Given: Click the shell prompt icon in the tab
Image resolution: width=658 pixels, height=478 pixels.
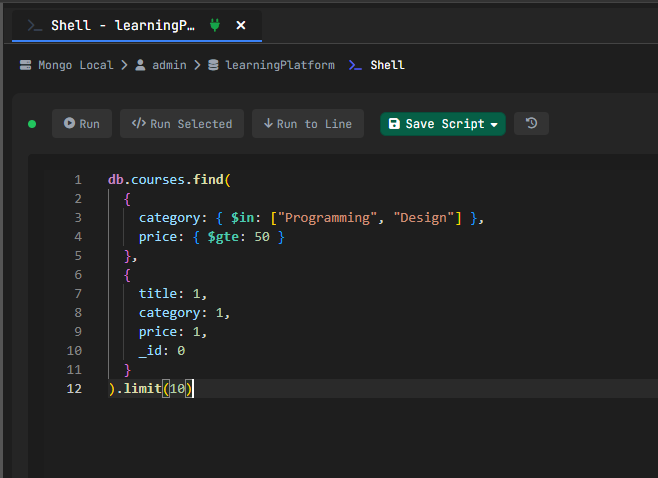Looking at the screenshot, I should point(35,26).
